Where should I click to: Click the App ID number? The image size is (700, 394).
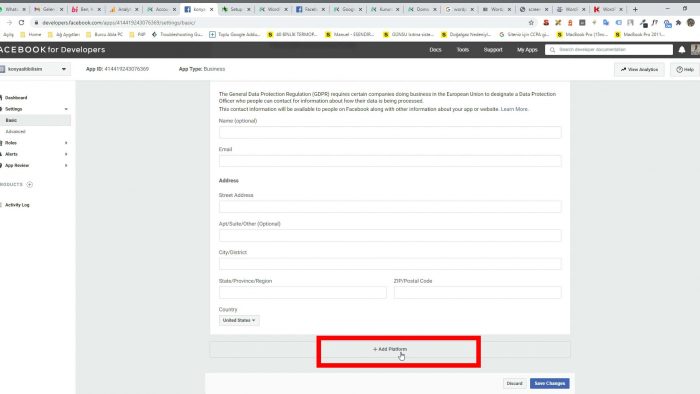click(126, 69)
